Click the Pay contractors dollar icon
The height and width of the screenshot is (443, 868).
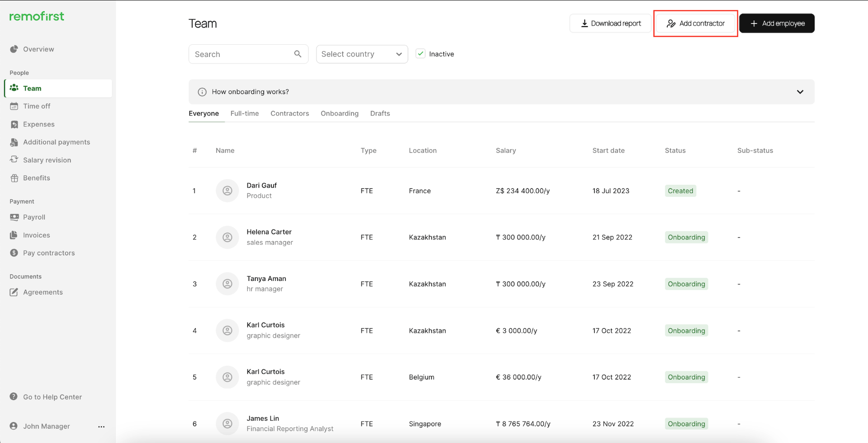click(14, 253)
